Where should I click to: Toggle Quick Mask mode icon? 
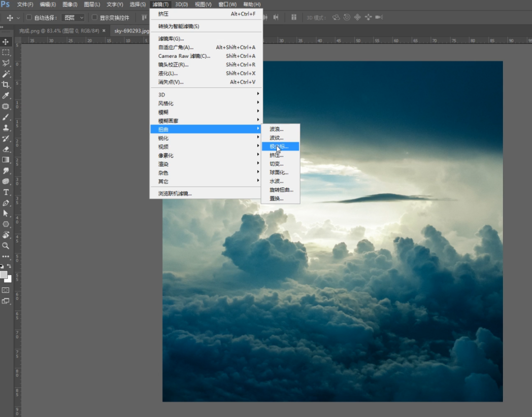pos(6,290)
